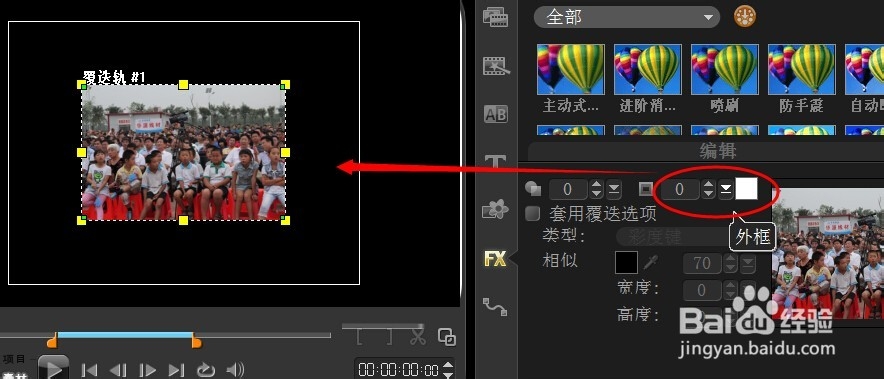Open the Media library sidebar icon

tap(495, 17)
